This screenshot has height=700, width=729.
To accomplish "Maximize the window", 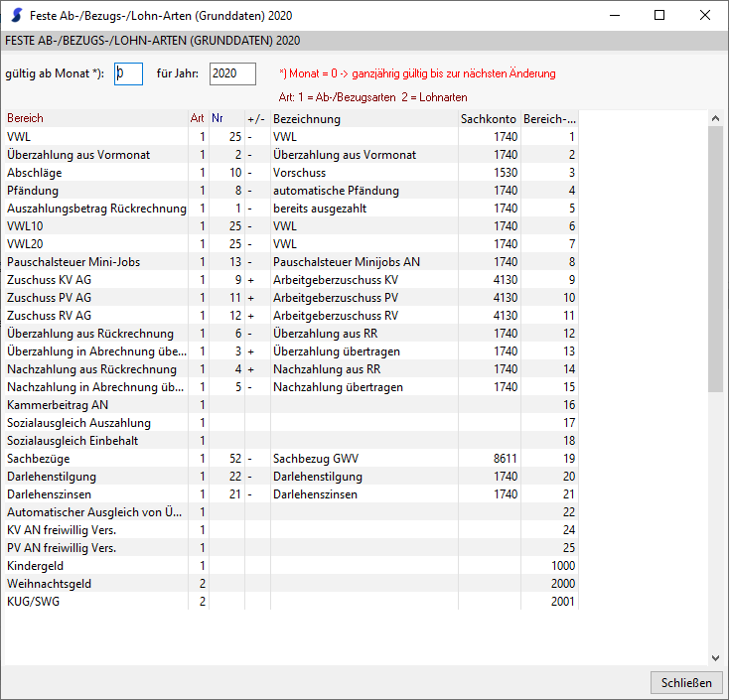I will (x=659, y=16).
